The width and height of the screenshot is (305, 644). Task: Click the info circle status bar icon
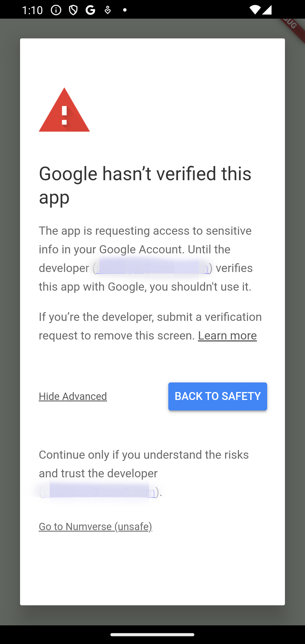[55, 10]
